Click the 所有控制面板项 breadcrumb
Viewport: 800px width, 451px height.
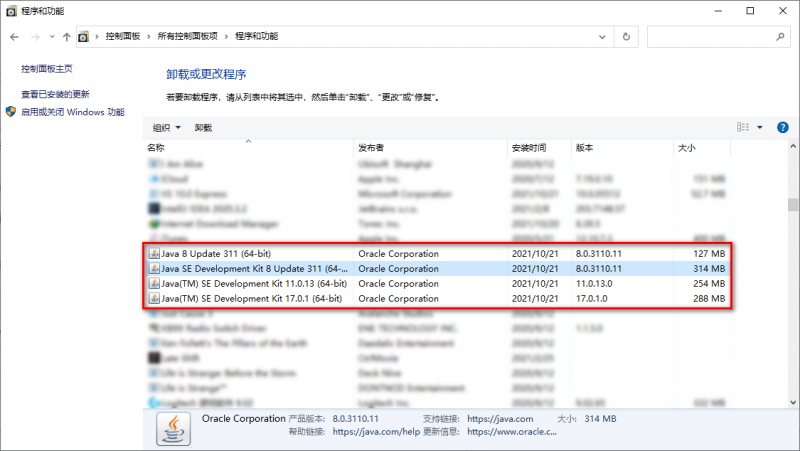pos(187,36)
